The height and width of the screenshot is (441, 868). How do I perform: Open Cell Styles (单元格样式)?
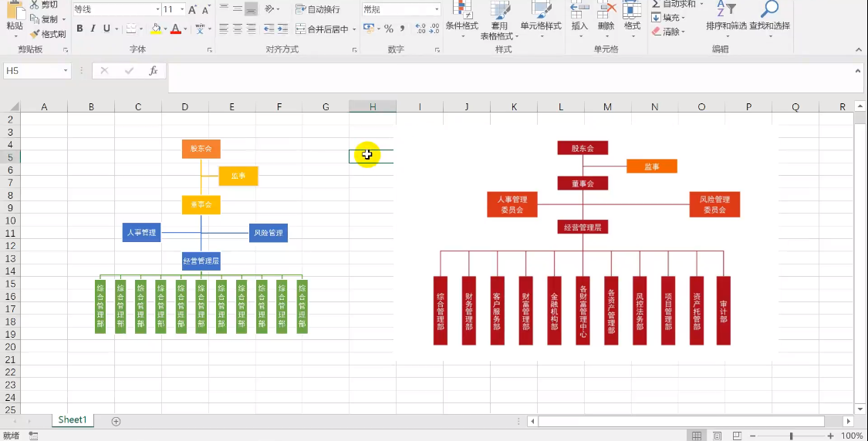click(x=541, y=19)
